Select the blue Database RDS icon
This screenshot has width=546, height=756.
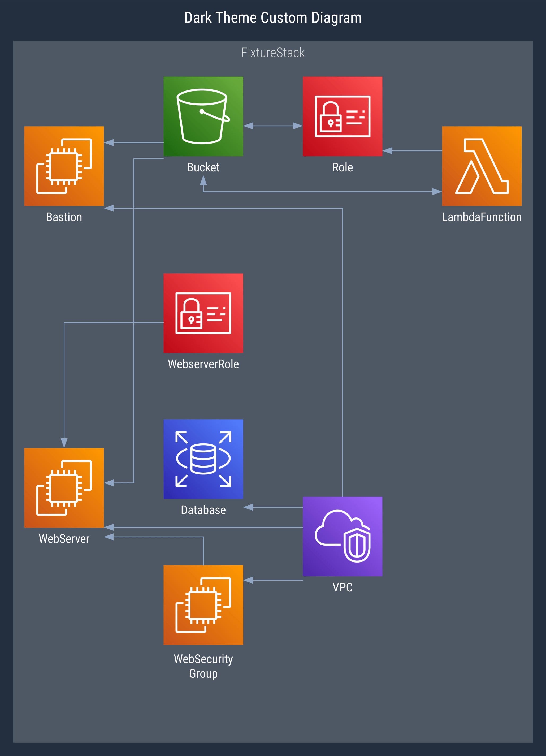click(x=203, y=459)
